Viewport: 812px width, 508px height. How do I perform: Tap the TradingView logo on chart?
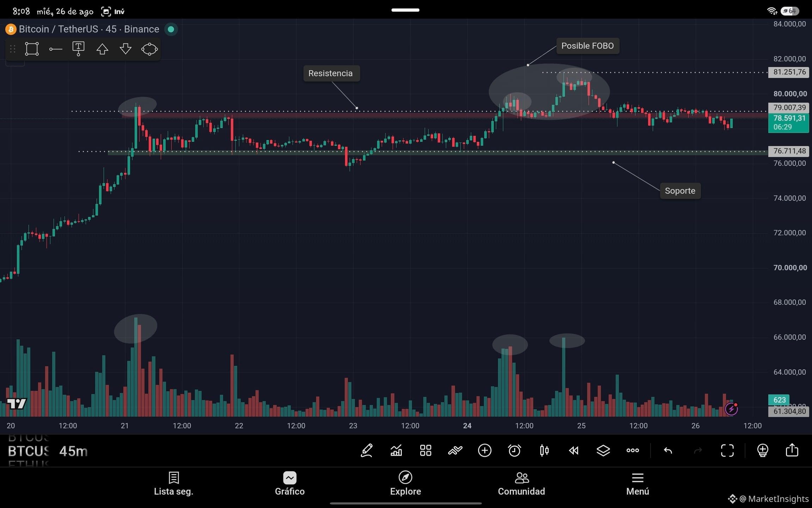pyautogui.click(x=17, y=404)
